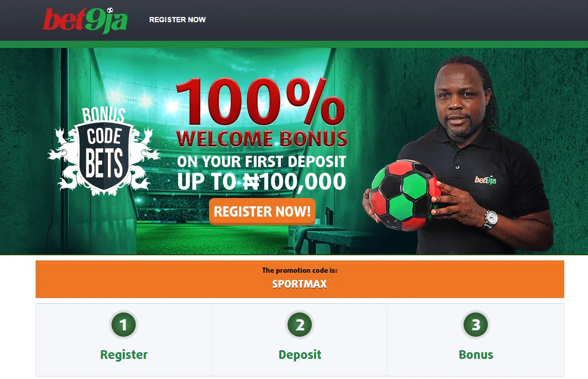588x379 pixels.
Task: Click the orange promotion code banner
Action: (299, 279)
